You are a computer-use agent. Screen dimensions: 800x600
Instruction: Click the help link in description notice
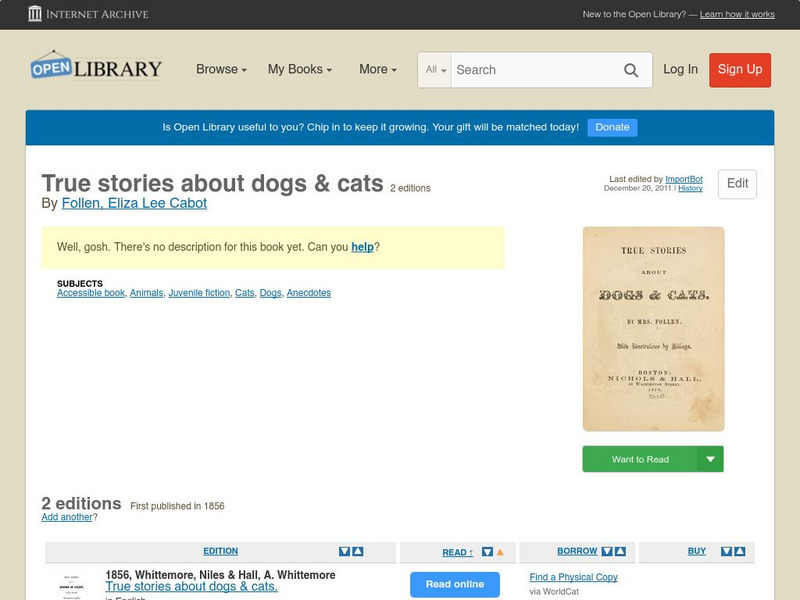tap(362, 247)
